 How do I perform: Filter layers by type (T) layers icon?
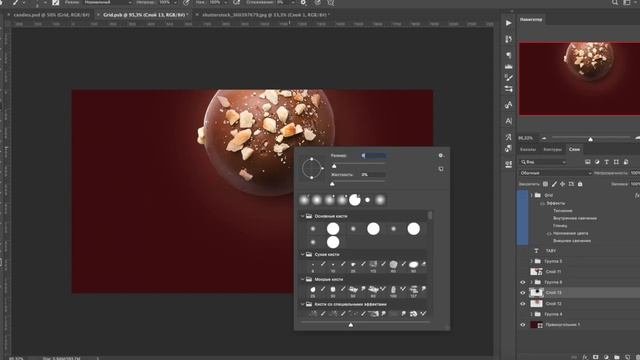607,162
